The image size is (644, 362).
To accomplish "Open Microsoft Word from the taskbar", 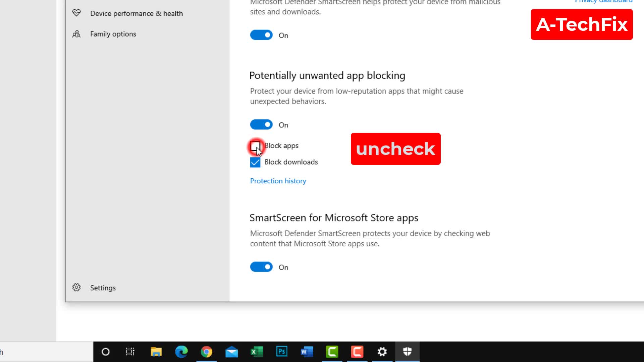I will point(307,352).
